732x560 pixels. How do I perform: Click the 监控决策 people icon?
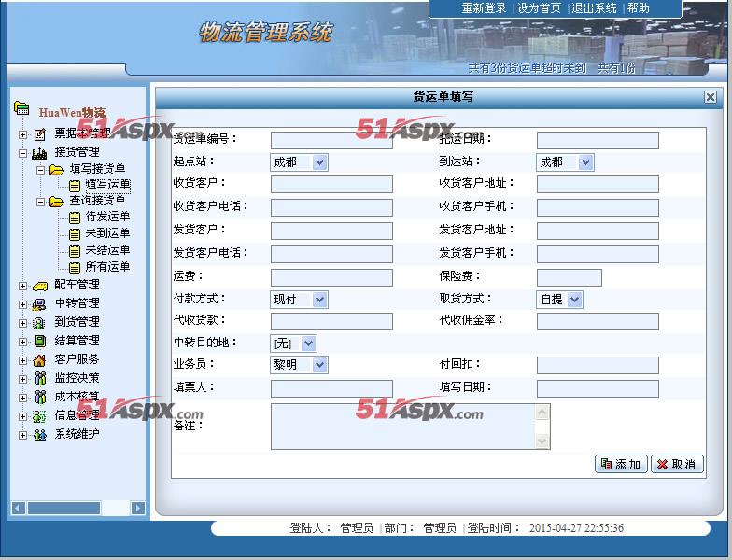(40, 379)
